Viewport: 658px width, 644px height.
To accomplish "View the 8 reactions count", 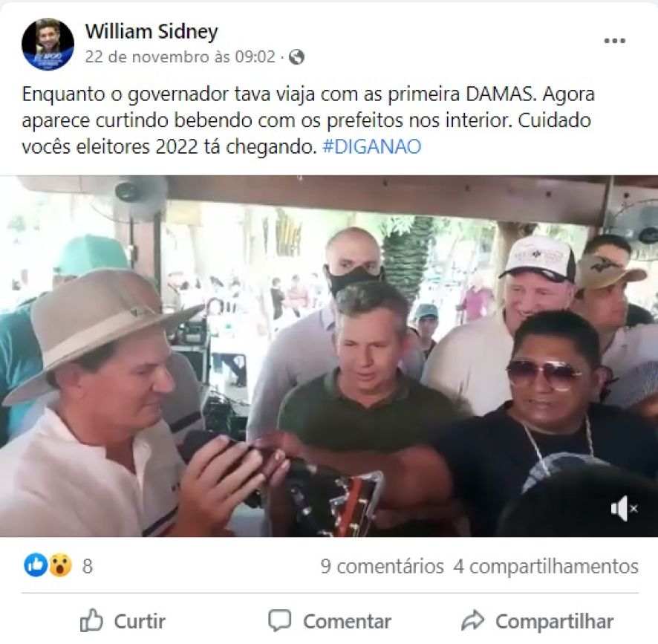I will point(88,566).
